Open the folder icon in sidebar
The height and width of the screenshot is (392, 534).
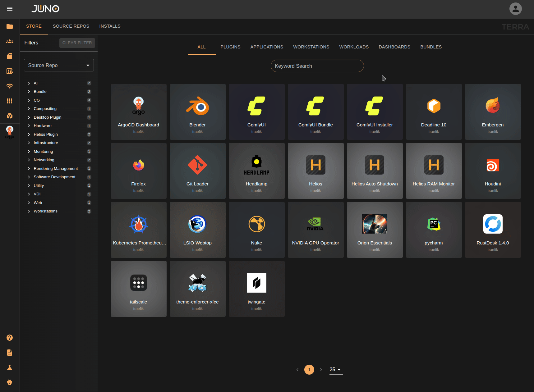10,26
